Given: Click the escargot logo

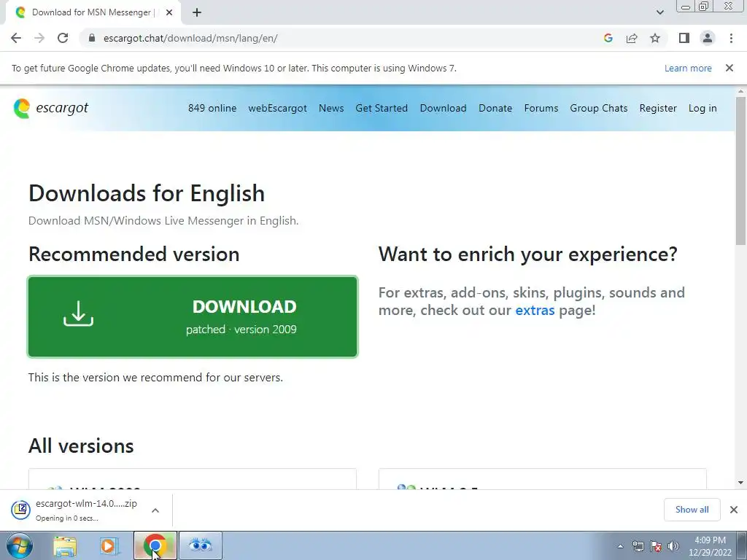Looking at the screenshot, I should point(50,108).
